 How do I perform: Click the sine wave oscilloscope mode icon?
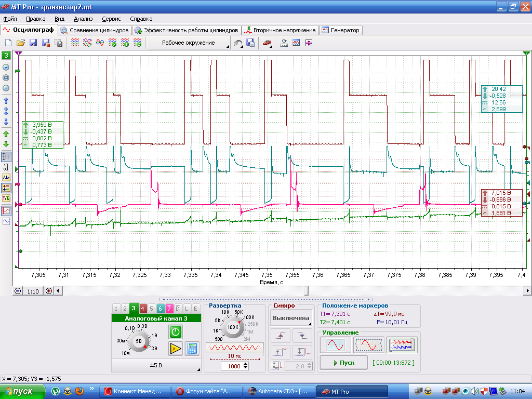tap(336, 345)
